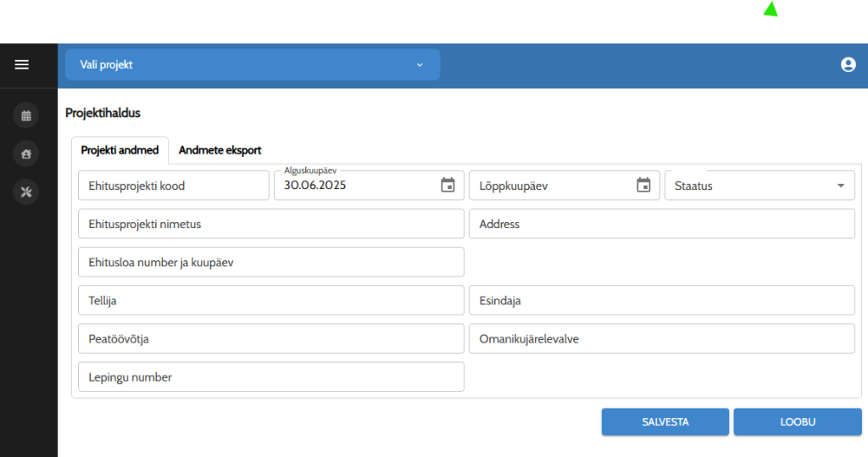Expand the Vali projekt dropdown
868x457 pixels.
(253, 64)
